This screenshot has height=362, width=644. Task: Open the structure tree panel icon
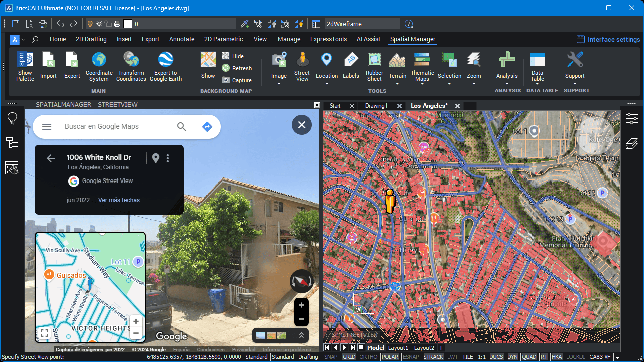tap(12, 144)
